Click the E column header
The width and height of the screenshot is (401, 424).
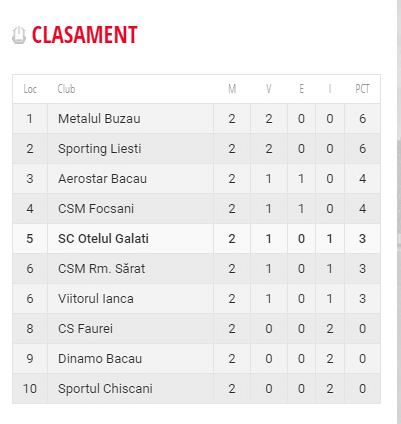[x=301, y=89]
